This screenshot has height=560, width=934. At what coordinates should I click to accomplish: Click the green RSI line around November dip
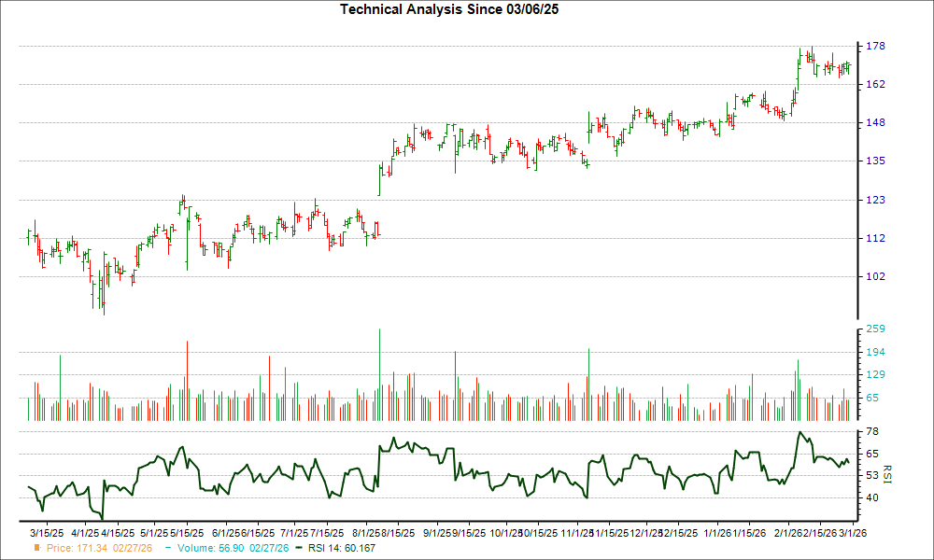(x=587, y=495)
